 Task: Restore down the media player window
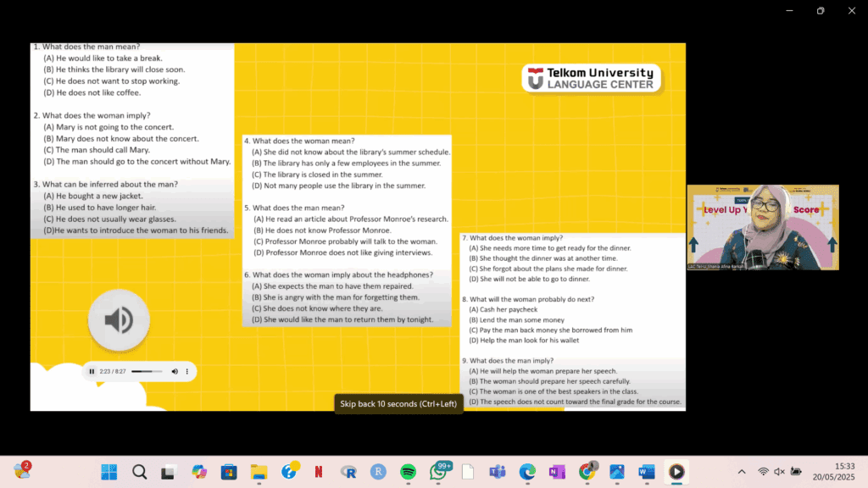(x=820, y=10)
